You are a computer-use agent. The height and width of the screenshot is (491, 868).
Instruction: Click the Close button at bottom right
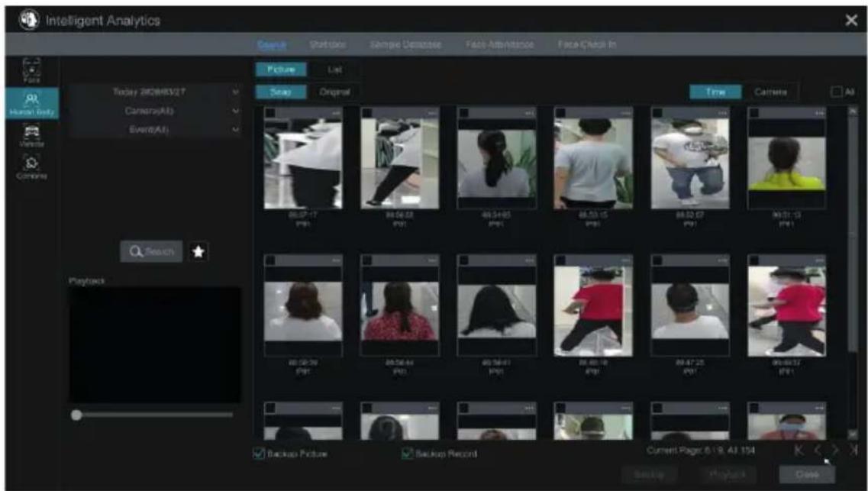807,474
